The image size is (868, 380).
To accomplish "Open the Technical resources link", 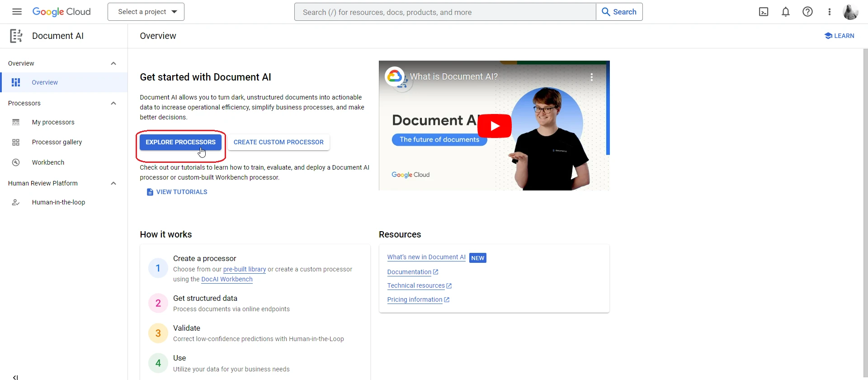I will 416,286.
